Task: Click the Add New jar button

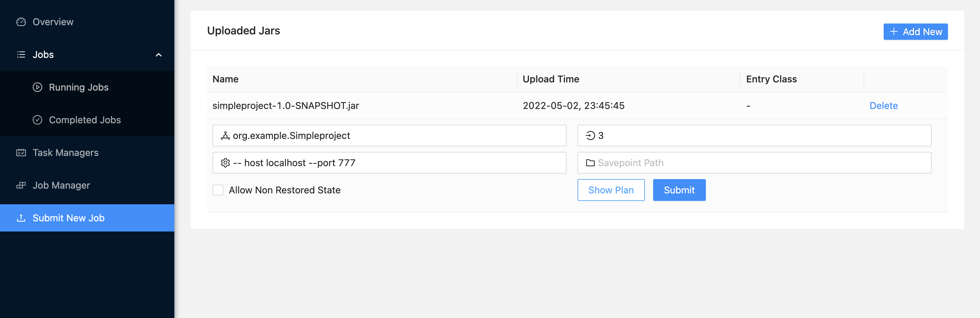Action: (915, 32)
